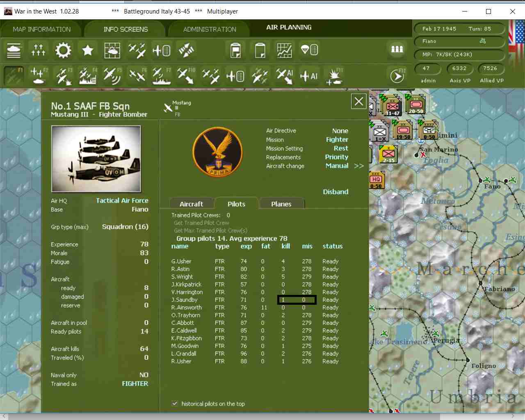Open the ADMINISTRATION tab
Screen dimensions: 525x420
click(x=210, y=30)
